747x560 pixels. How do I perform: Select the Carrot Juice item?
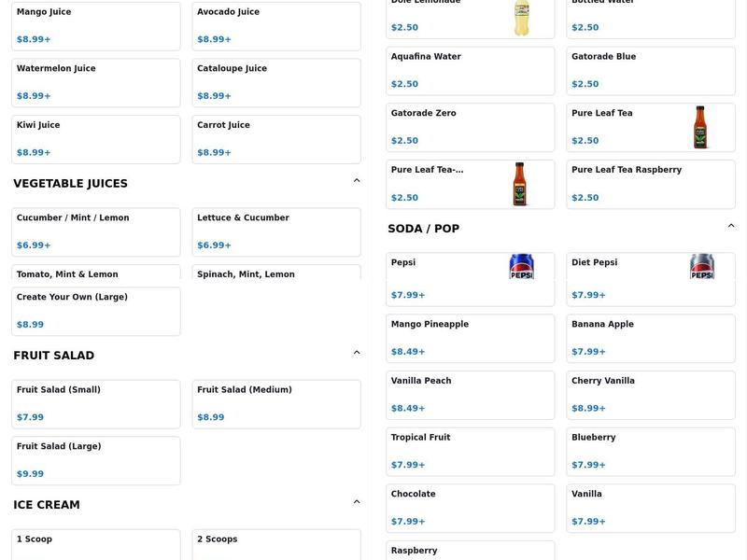pyautogui.click(x=275, y=137)
